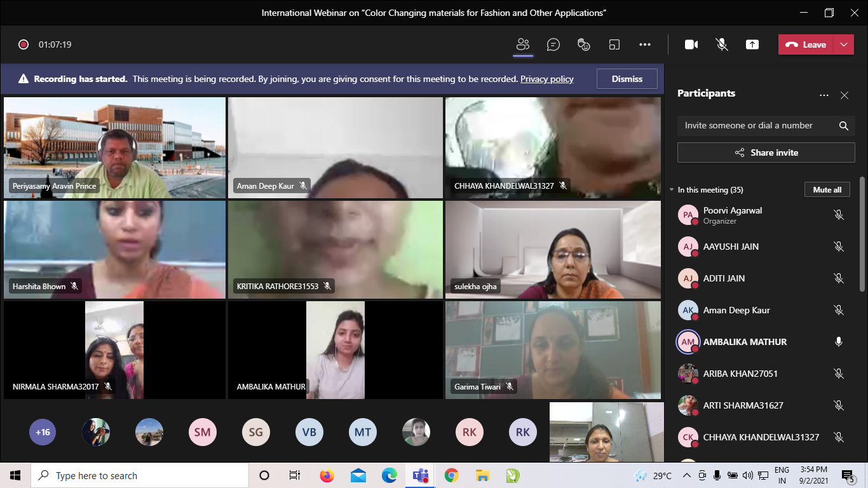Open Google Chrome from the taskbar
This screenshot has width=868, height=488.
pyautogui.click(x=452, y=475)
